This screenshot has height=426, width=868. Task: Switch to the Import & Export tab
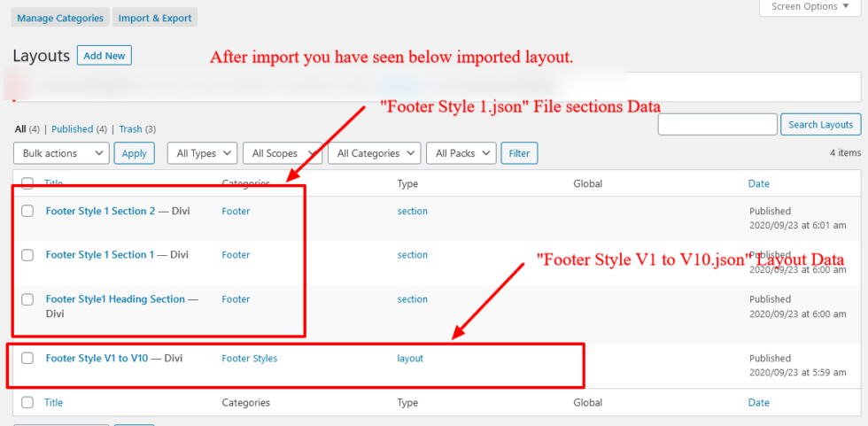tap(155, 18)
